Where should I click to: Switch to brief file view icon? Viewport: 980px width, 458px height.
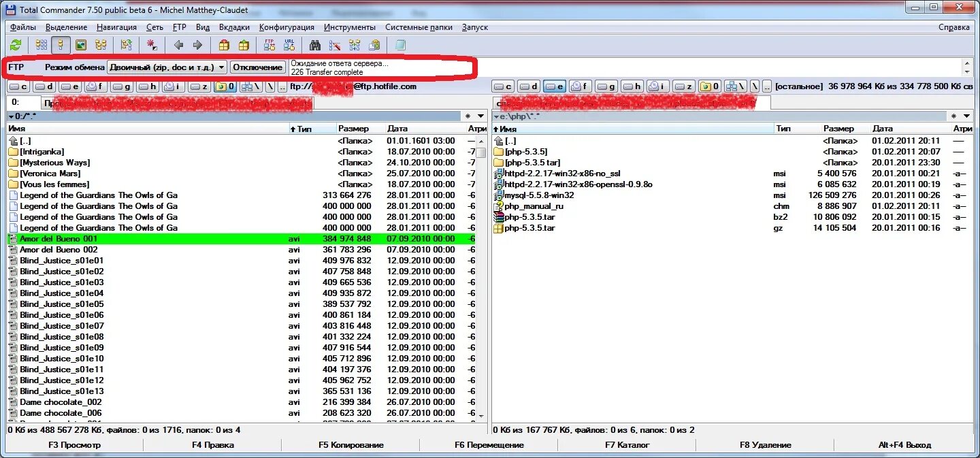click(42, 45)
